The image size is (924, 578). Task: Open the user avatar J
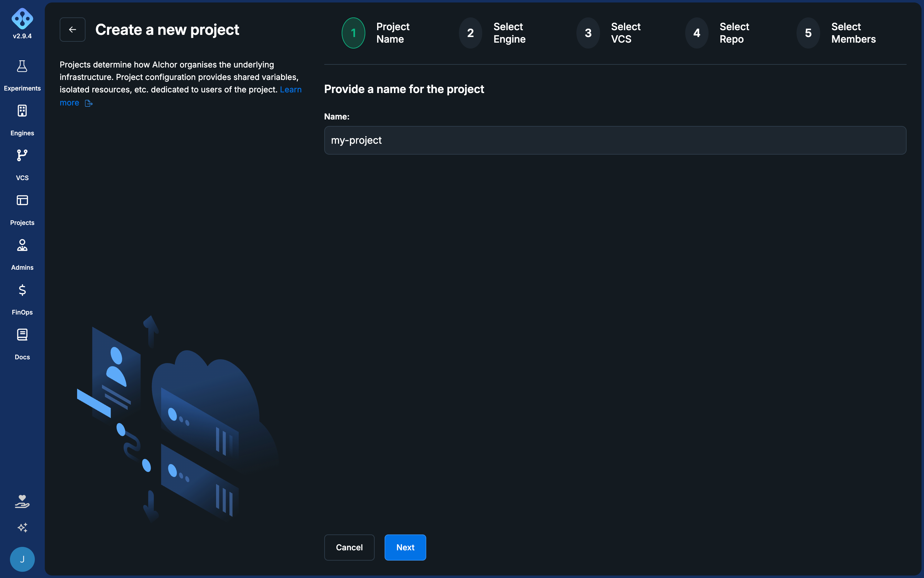[x=22, y=559]
